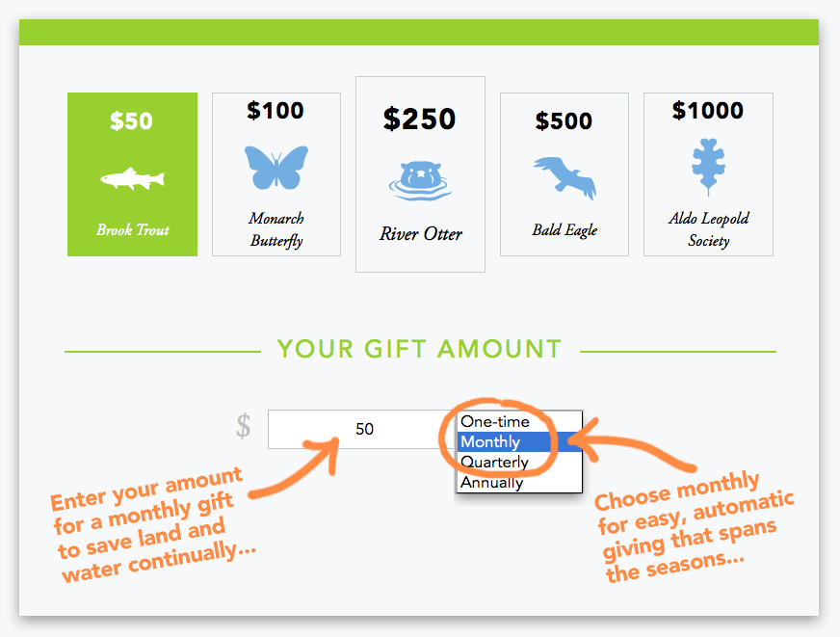
Task: Select the $500 gift price
Action: (564, 120)
